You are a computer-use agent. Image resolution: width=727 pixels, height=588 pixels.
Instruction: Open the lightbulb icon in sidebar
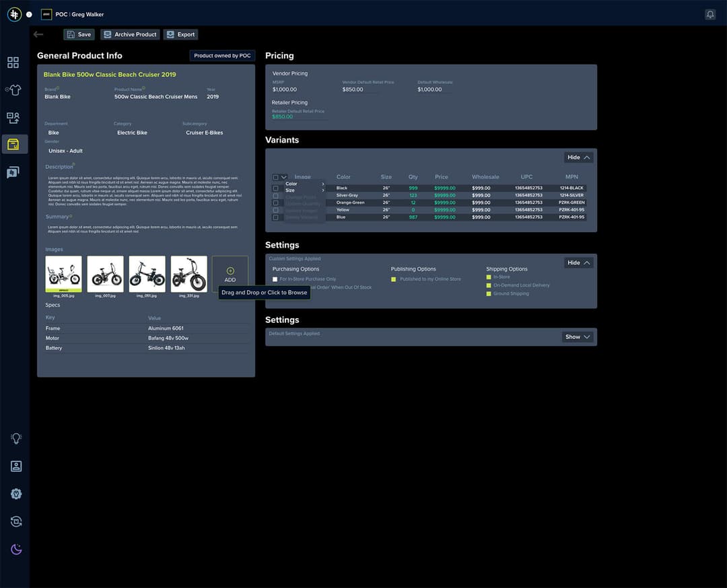pos(16,438)
